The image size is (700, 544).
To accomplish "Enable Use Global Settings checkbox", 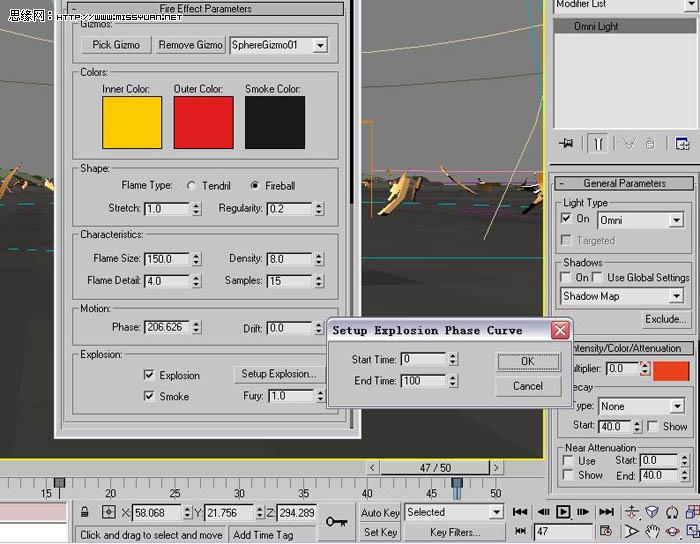I will pos(597,277).
